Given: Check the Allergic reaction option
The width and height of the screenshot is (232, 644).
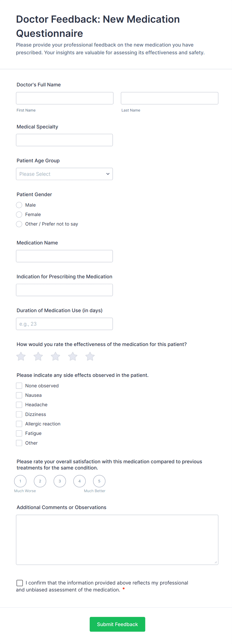Looking at the screenshot, I should pos(19,423).
